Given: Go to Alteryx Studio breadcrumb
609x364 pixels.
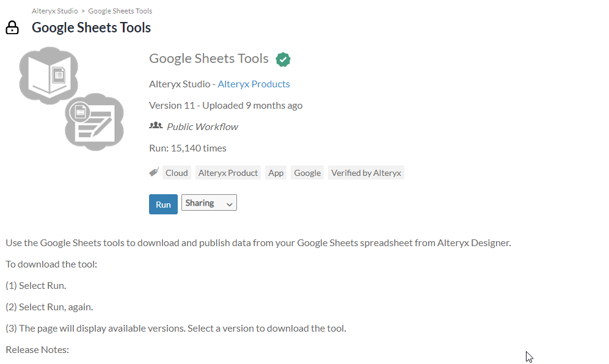Looking at the screenshot, I should coord(54,11).
